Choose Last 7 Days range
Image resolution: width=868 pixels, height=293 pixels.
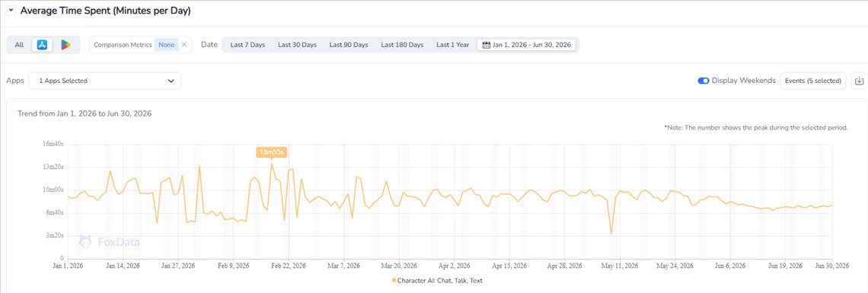[247, 45]
